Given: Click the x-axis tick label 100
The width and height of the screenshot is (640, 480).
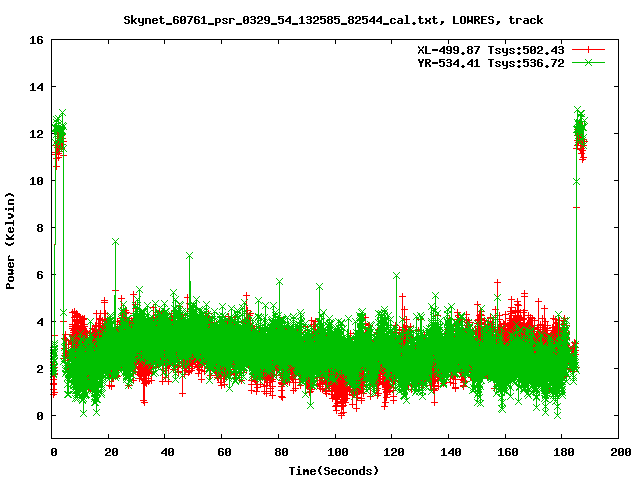Looking at the screenshot, I should 337,452.
